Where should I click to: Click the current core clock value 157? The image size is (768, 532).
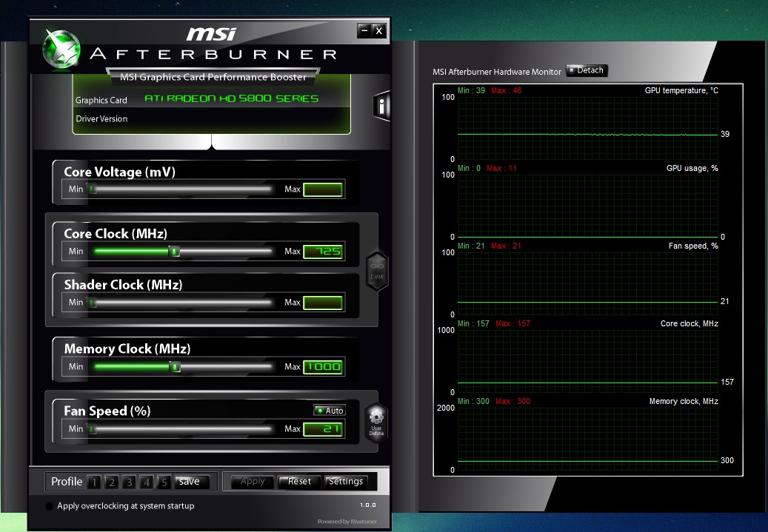point(727,383)
